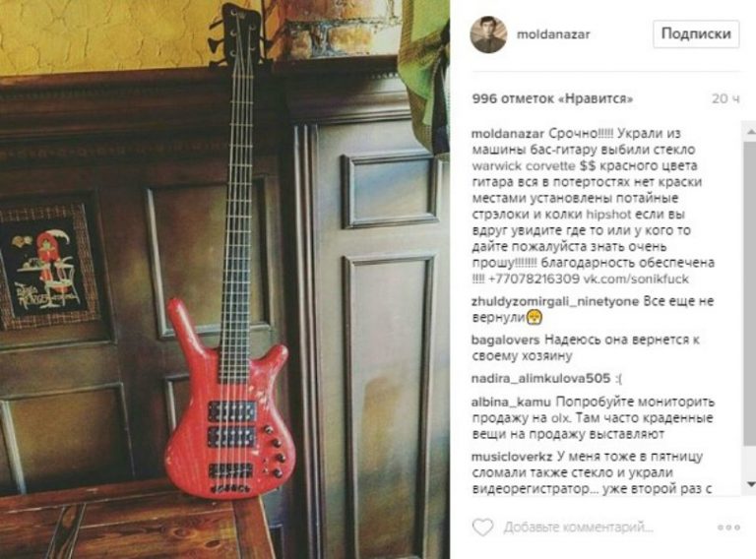Open moldanazar username at post header

coord(553,34)
